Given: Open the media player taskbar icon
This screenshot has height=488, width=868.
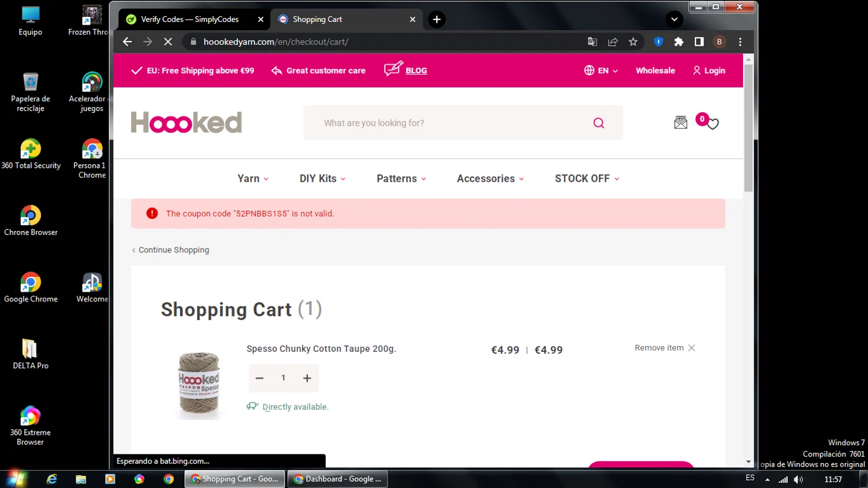Looking at the screenshot, I should click(110, 479).
